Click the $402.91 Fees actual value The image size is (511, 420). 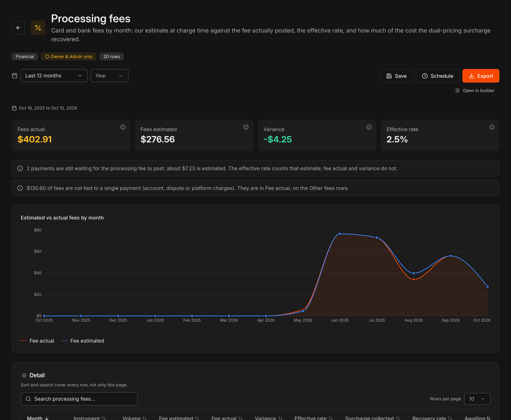pos(34,139)
